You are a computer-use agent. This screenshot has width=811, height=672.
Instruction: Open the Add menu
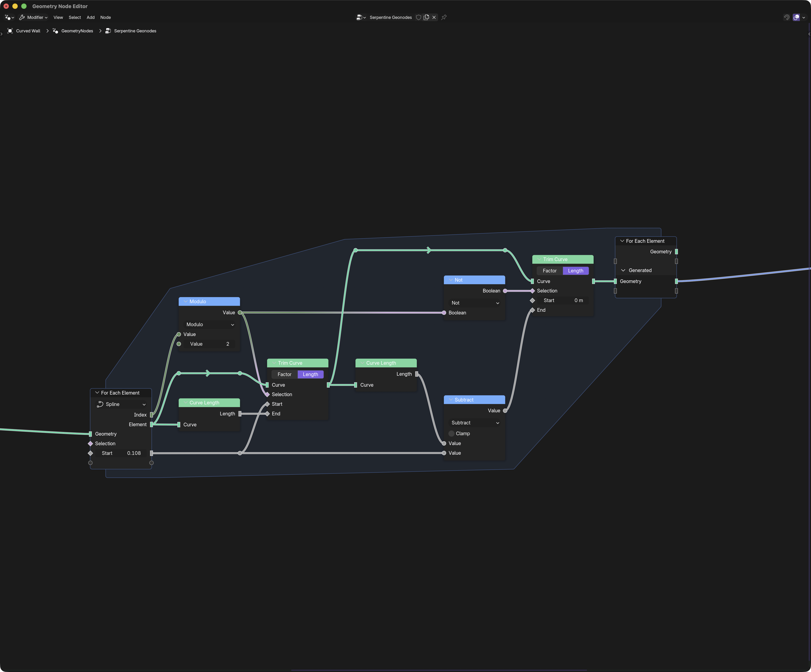tap(91, 17)
